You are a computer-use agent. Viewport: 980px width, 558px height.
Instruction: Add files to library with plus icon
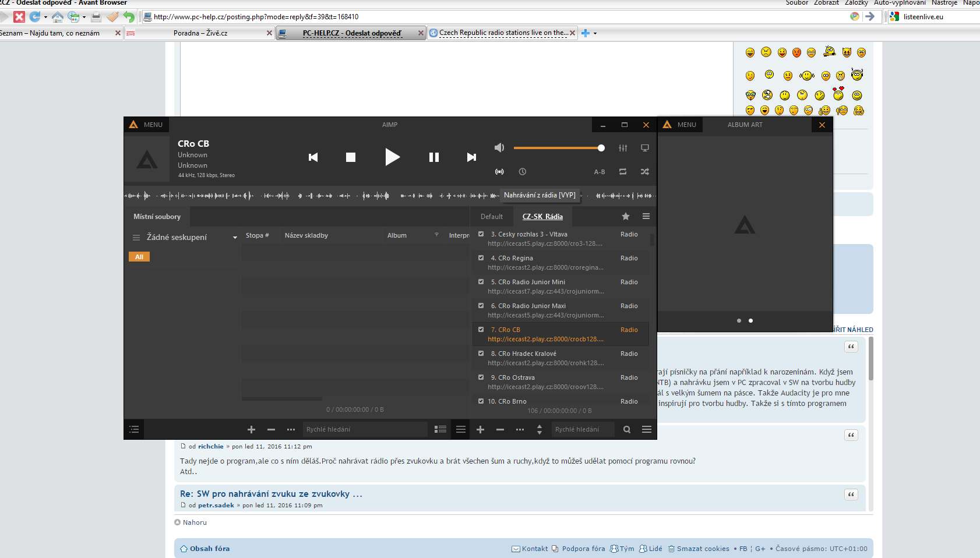click(x=252, y=429)
